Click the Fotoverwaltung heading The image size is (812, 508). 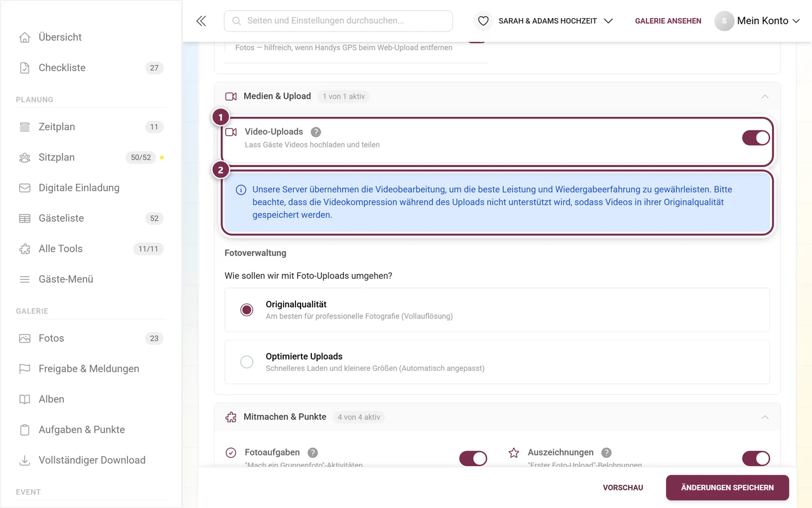255,253
